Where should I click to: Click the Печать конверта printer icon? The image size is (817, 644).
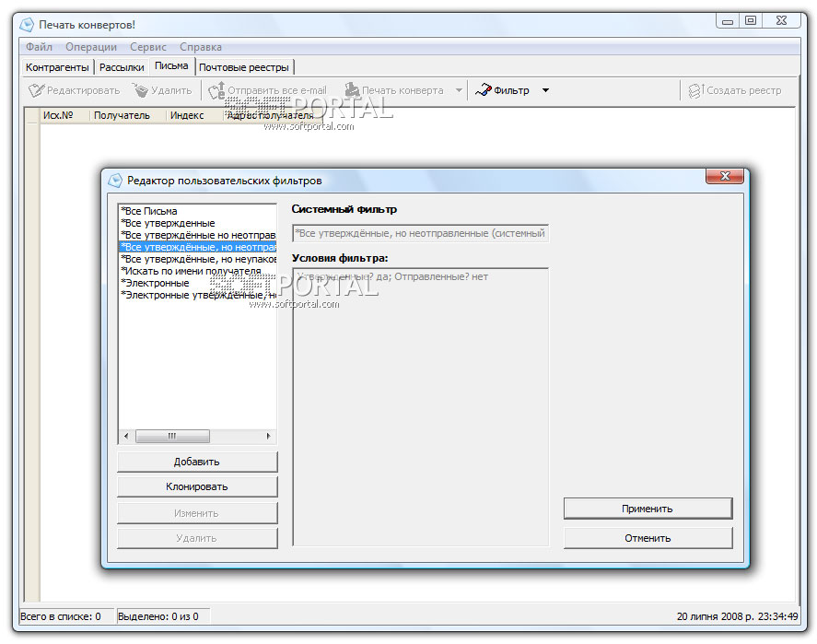point(352,90)
